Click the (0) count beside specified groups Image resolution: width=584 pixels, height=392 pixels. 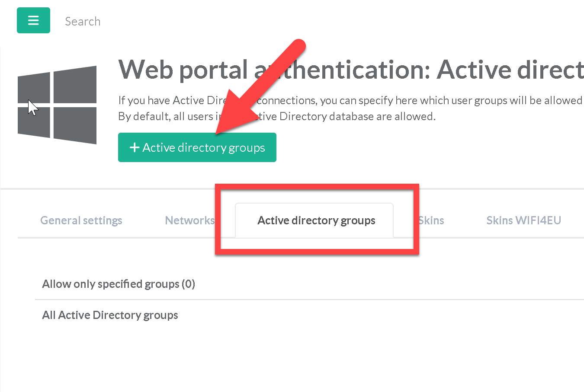point(188,284)
